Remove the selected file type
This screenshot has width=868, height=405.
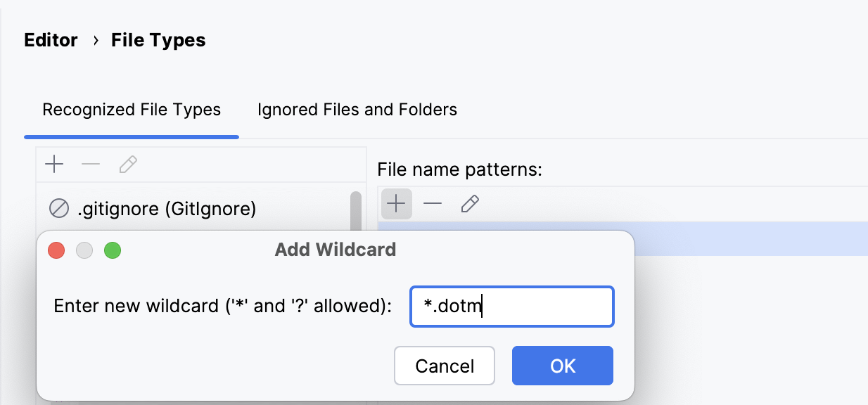91,165
